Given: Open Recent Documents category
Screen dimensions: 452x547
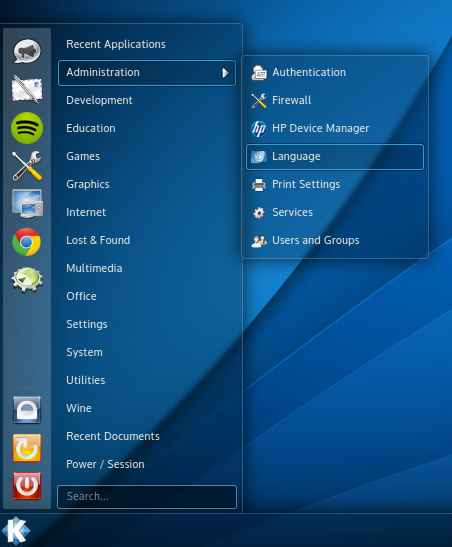Looking at the screenshot, I should (147, 436).
